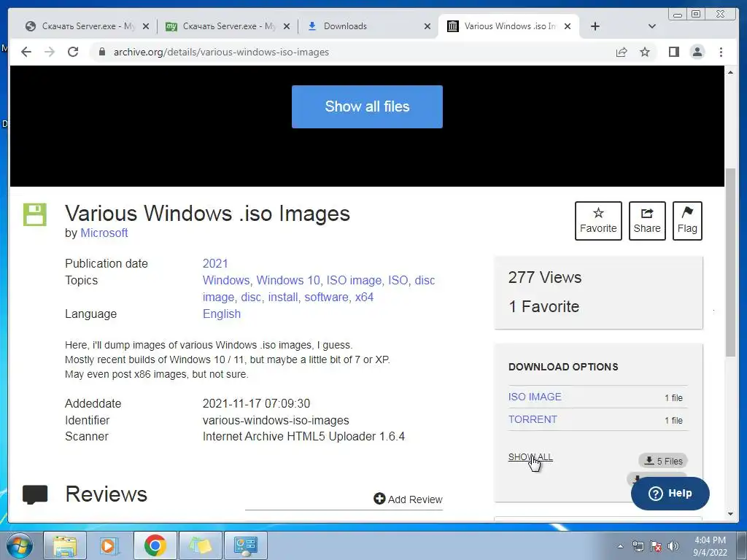Open the Windows Start menu orb
The width and height of the screenshot is (747, 560).
pyautogui.click(x=19, y=545)
